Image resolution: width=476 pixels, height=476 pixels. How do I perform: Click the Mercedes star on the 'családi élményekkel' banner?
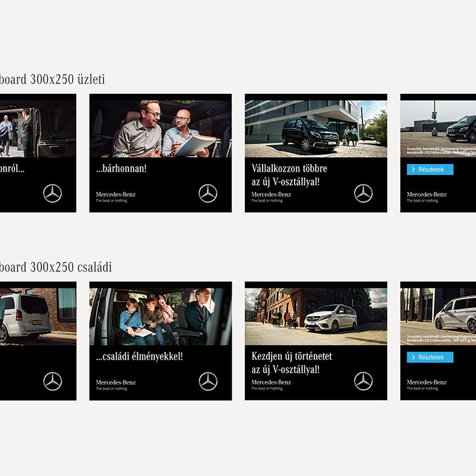tap(208, 381)
